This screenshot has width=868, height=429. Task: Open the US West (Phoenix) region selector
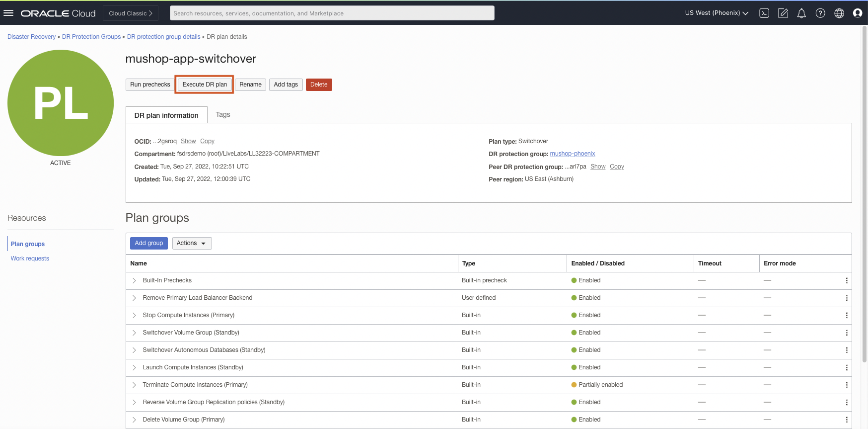(717, 13)
